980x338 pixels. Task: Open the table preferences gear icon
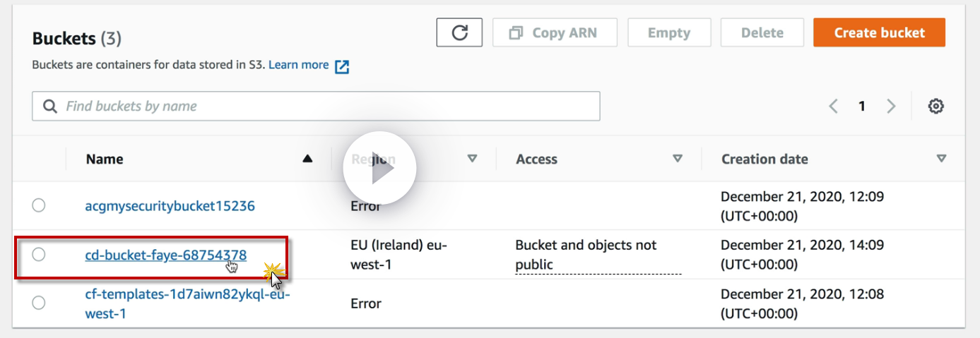click(x=936, y=107)
